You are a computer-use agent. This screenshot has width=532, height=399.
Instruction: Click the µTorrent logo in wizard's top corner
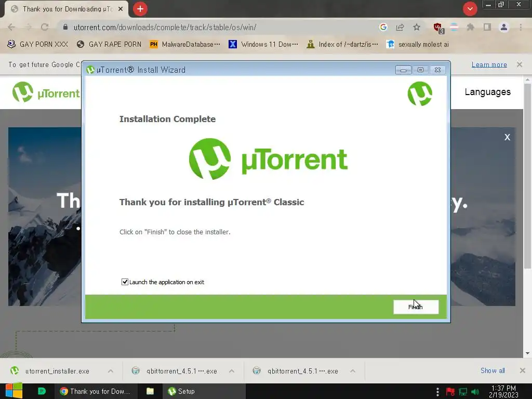pos(420,94)
